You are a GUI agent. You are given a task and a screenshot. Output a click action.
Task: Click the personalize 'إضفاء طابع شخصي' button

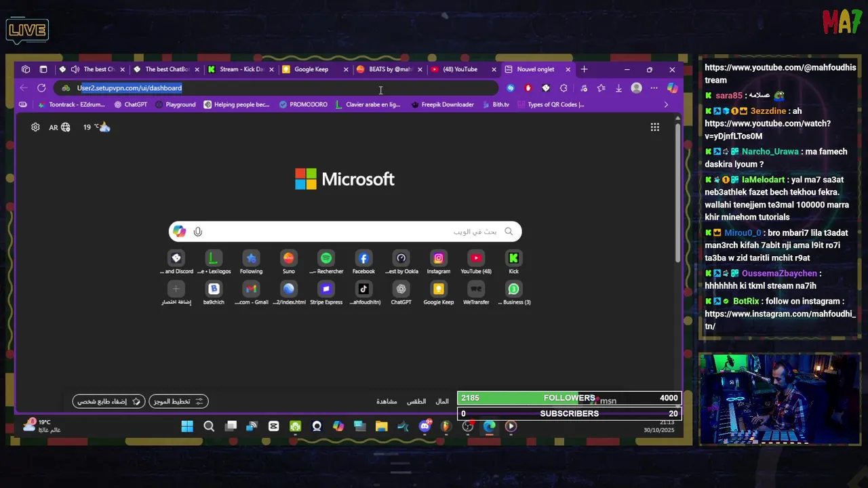[108, 401]
